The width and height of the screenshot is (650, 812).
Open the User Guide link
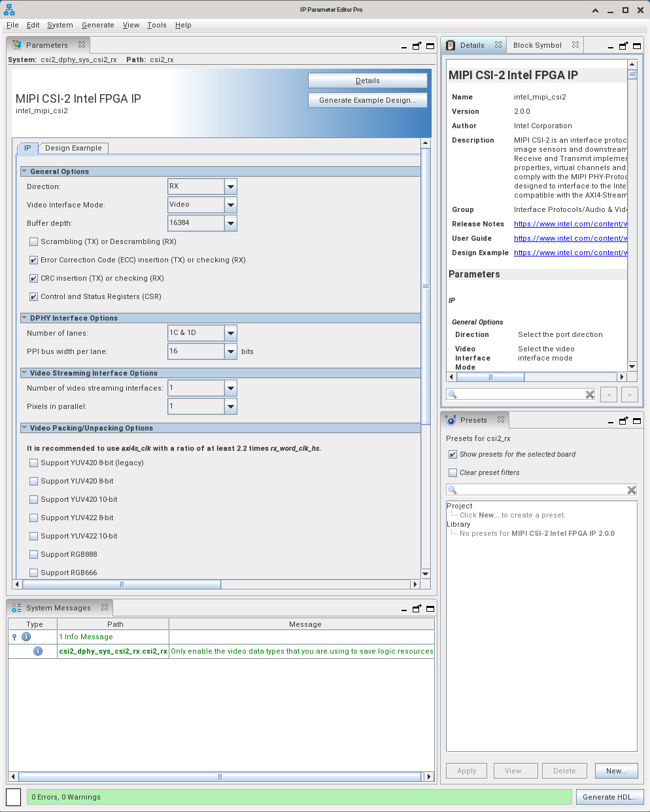(570, 238)
